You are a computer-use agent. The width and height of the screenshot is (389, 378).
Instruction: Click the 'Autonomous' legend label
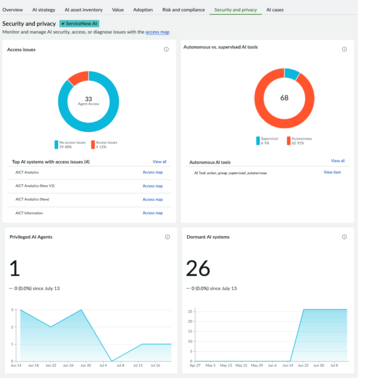tap(302, 139)
